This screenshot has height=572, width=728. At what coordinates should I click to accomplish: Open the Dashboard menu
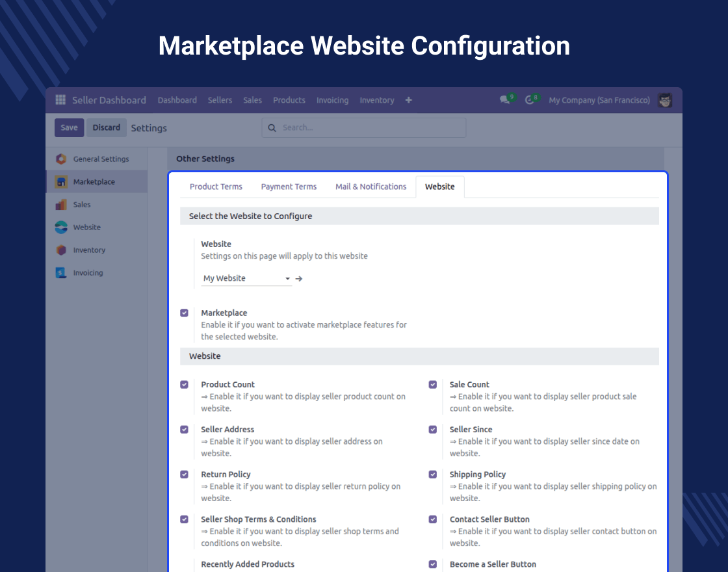177,100
